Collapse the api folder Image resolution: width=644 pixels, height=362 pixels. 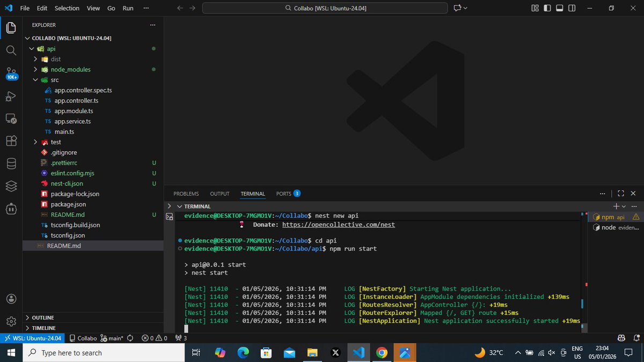[31, 49]
